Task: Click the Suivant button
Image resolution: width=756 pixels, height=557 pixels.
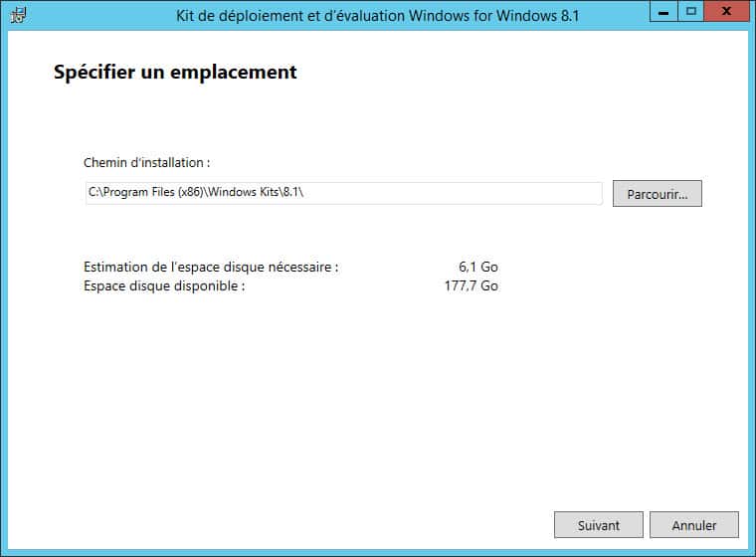Action: pyautogui.click(x=599, y=525)
